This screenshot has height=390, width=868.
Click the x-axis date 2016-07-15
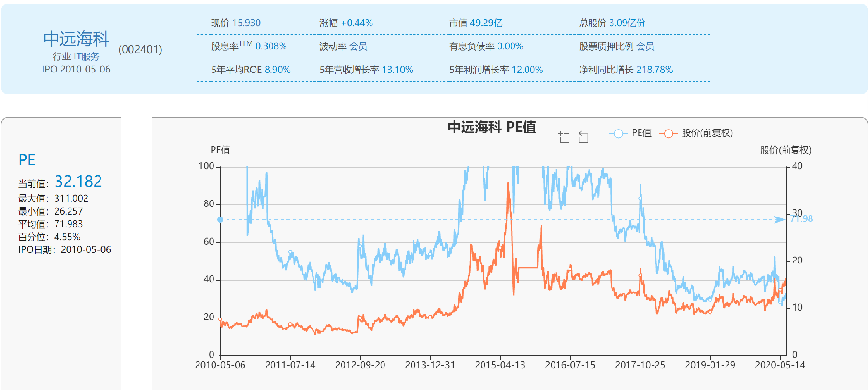(x=570, y=365)
